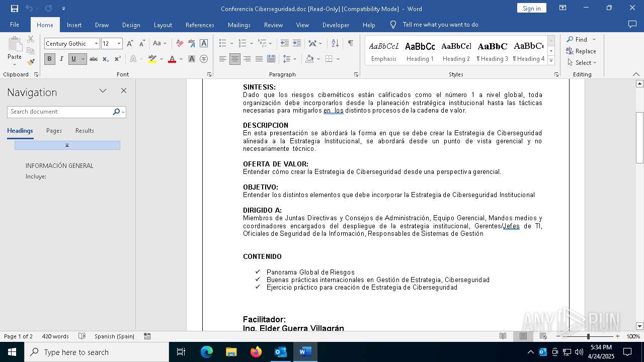Search using magnifier icon in Navigation pane
This screenshot has width=644, height=362.
click(116, 112)
